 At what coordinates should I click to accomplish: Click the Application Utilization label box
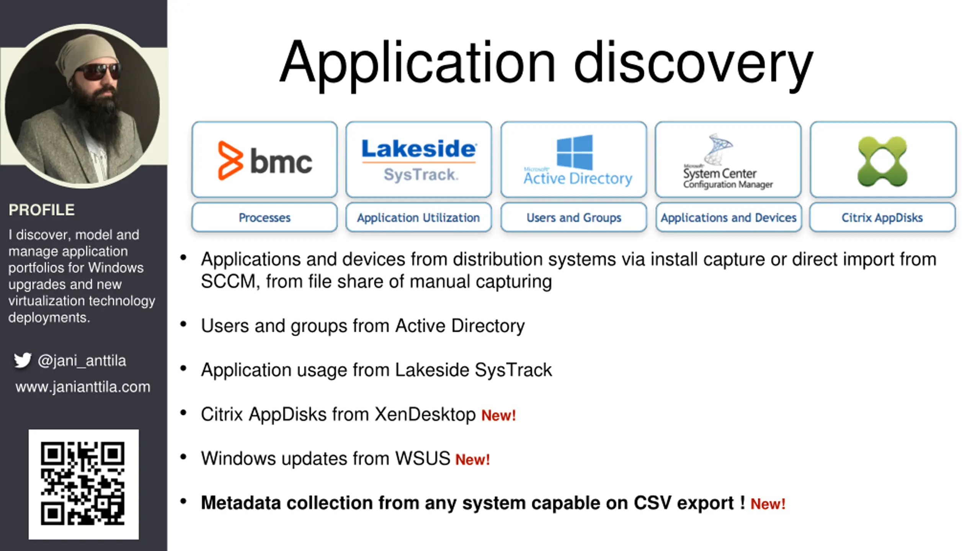click(418, 217)
